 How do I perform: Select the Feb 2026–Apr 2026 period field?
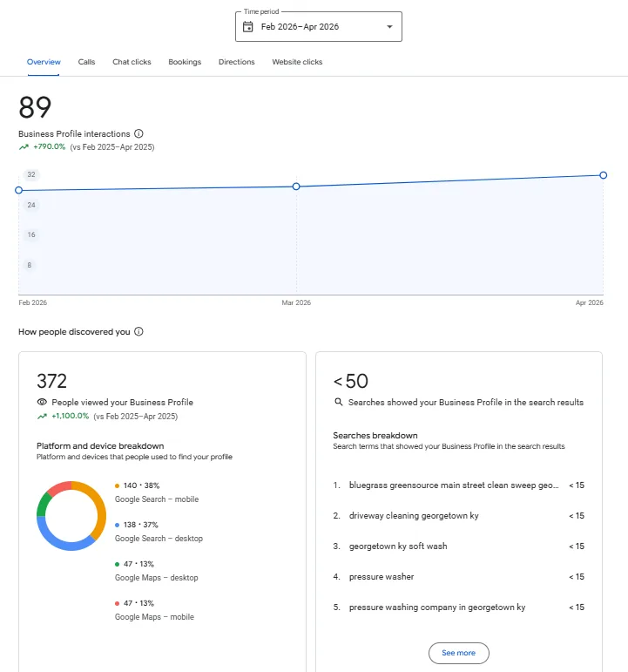pos(319,26)
